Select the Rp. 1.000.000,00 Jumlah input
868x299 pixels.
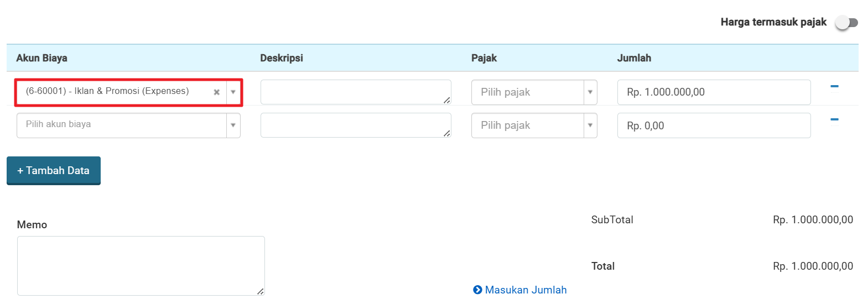(714, 92)
